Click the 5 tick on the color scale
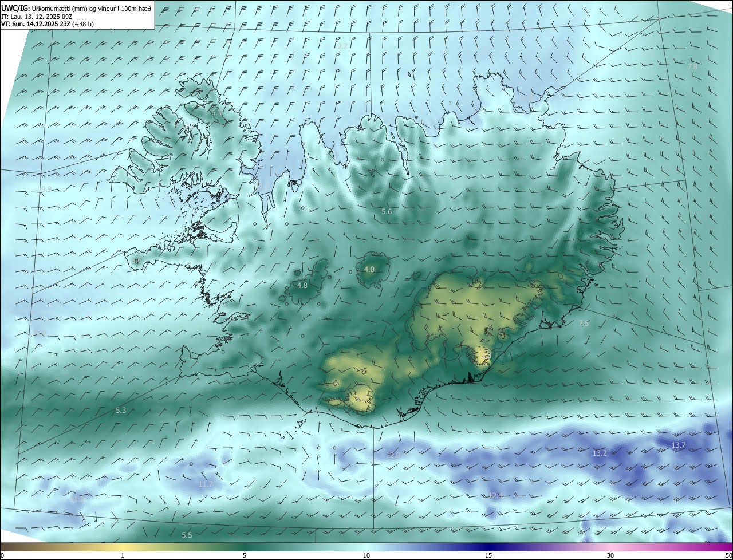 tap(245, 555)
